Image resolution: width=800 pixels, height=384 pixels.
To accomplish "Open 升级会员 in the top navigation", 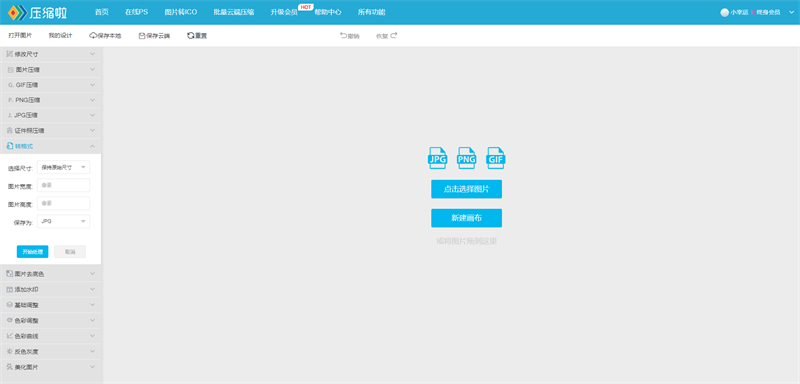I will [284, 12].
